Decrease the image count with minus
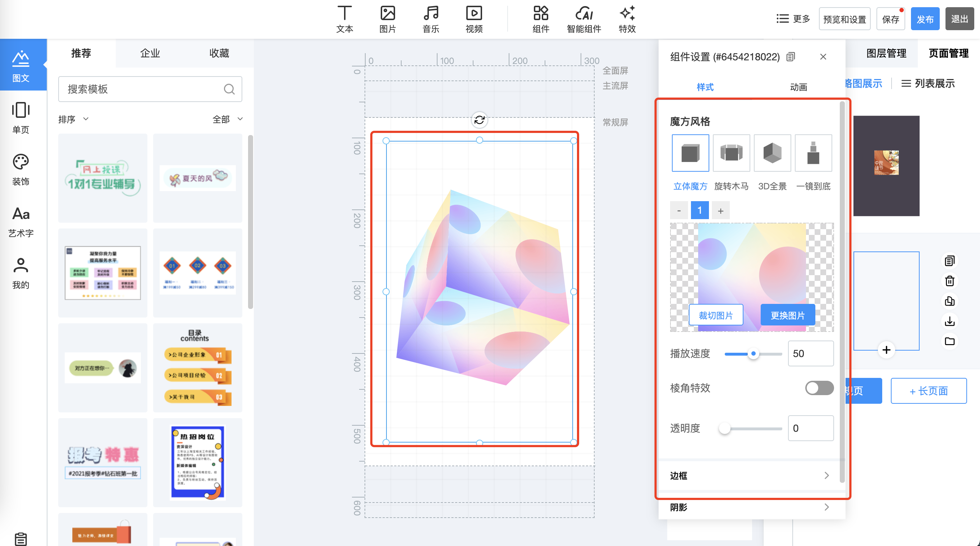Screen dimensions: 980x546 (679, 210)
